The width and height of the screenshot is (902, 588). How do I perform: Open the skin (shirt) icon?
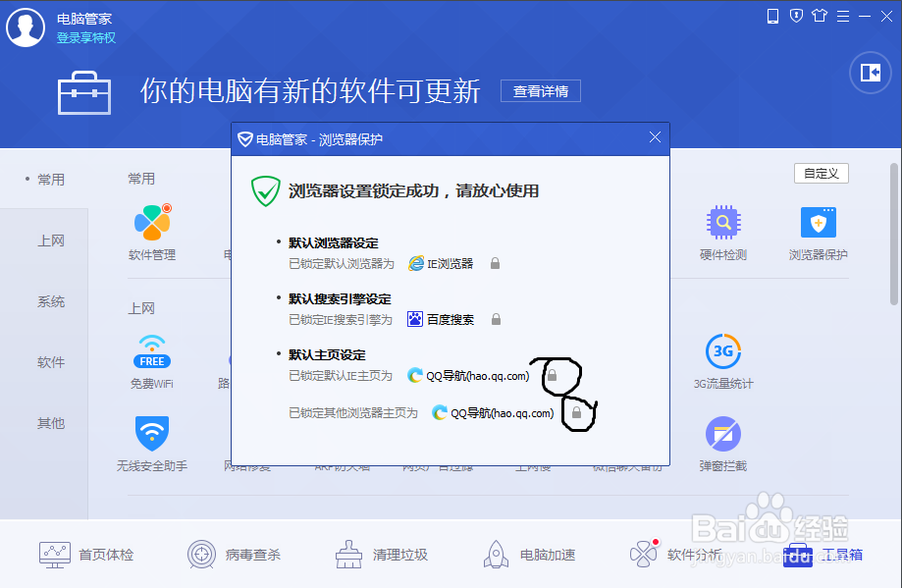click(820, 16)
